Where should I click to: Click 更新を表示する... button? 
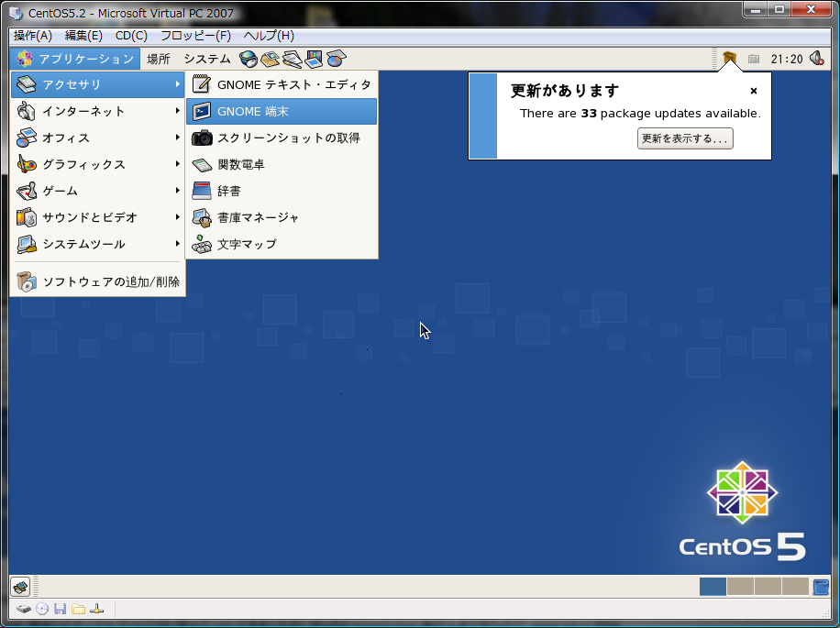(685, 138)
